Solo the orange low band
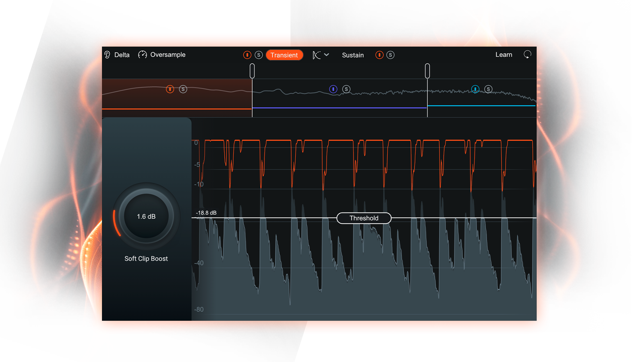 tap(183, 89)
